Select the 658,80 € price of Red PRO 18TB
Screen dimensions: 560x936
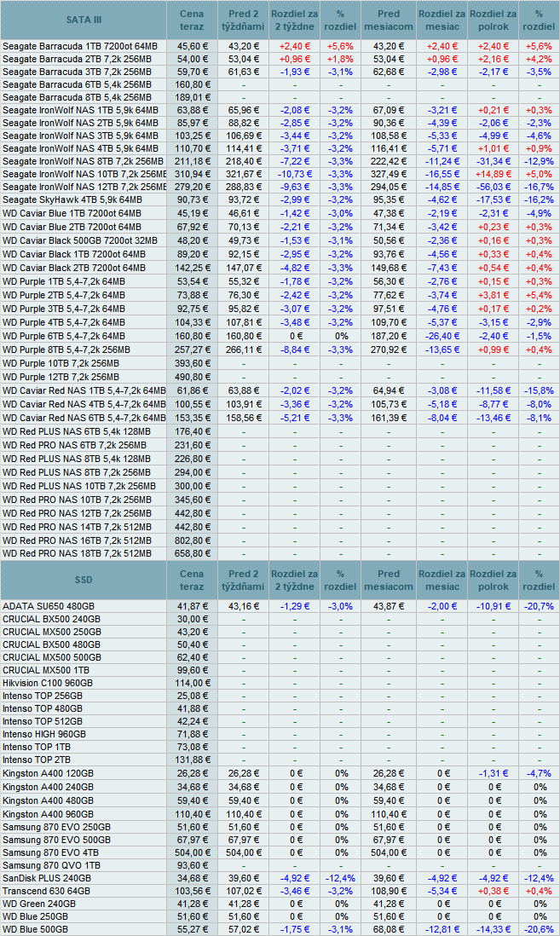[193, 554]
